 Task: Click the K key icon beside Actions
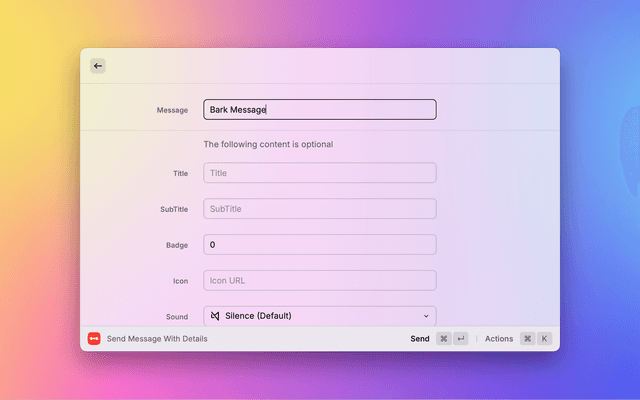(545, 339)
